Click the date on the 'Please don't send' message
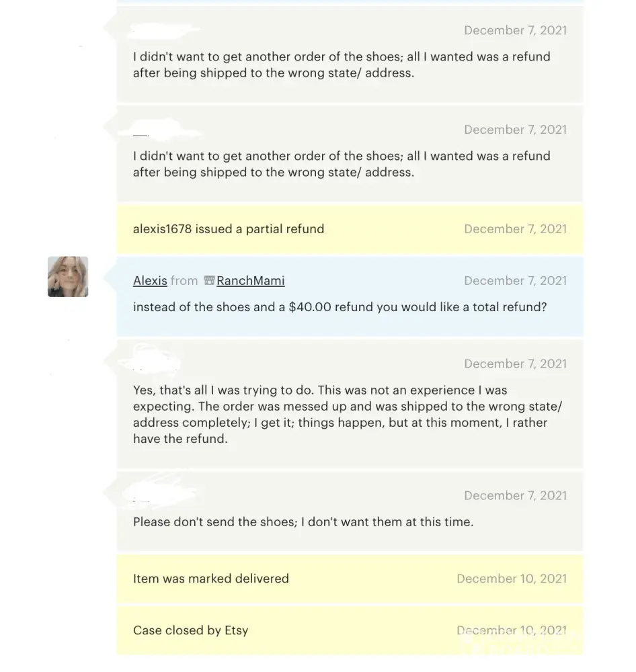 [515, 496]
